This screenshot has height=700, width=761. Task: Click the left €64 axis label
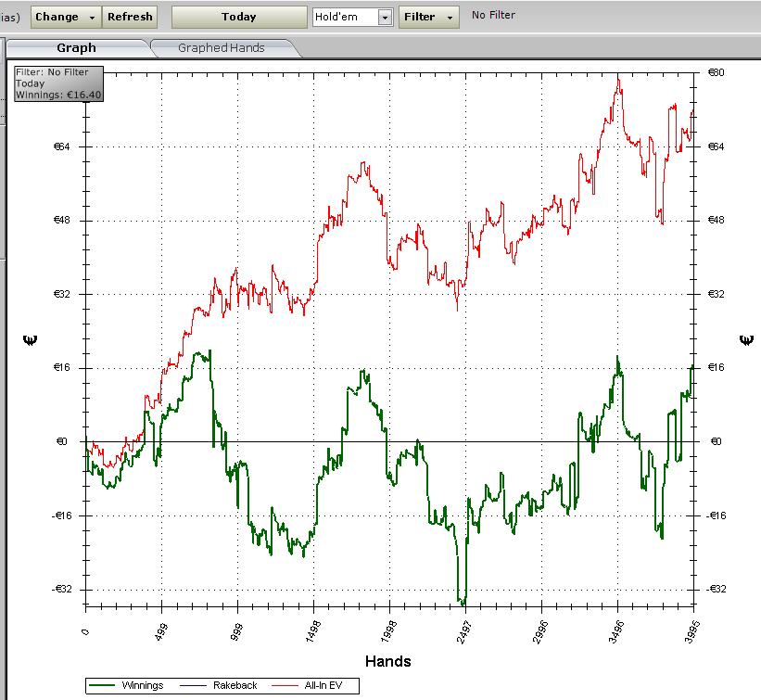(61, 146)
